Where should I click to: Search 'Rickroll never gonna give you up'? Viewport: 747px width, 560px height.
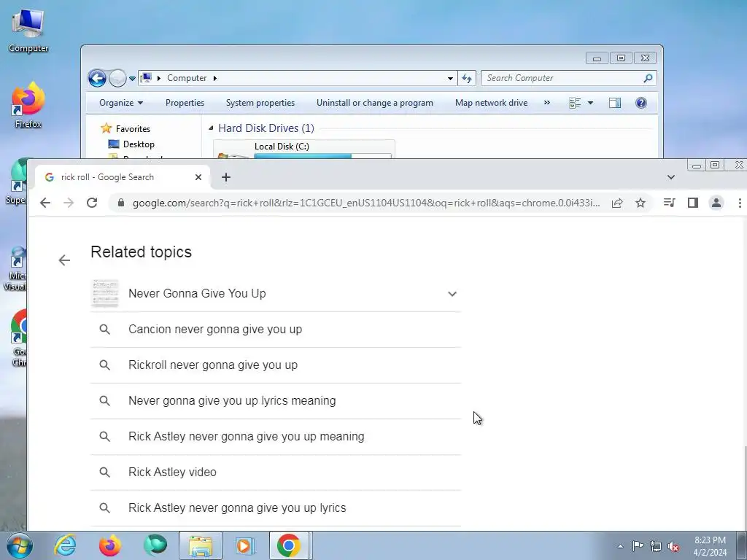275,365
